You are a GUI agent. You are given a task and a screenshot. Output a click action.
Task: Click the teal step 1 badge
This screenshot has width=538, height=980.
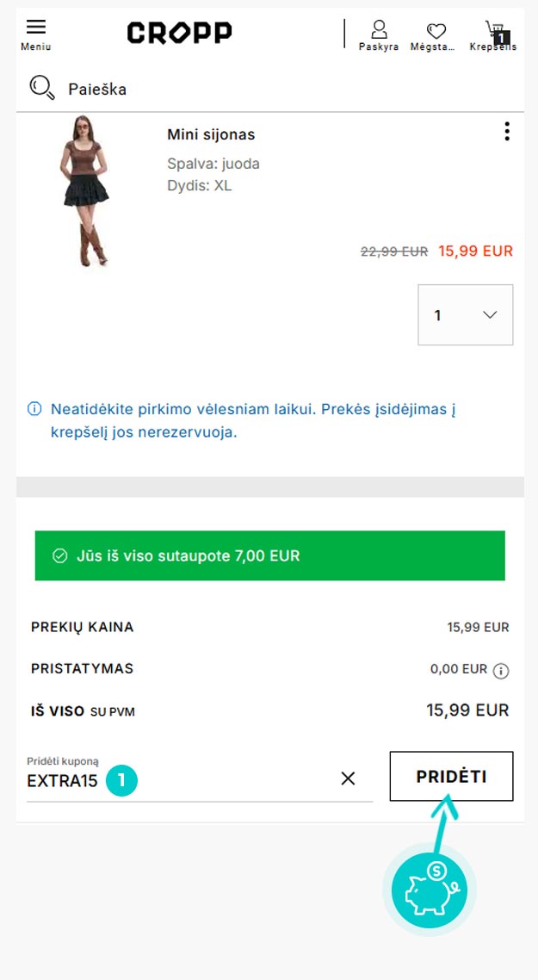pos(121,780)
